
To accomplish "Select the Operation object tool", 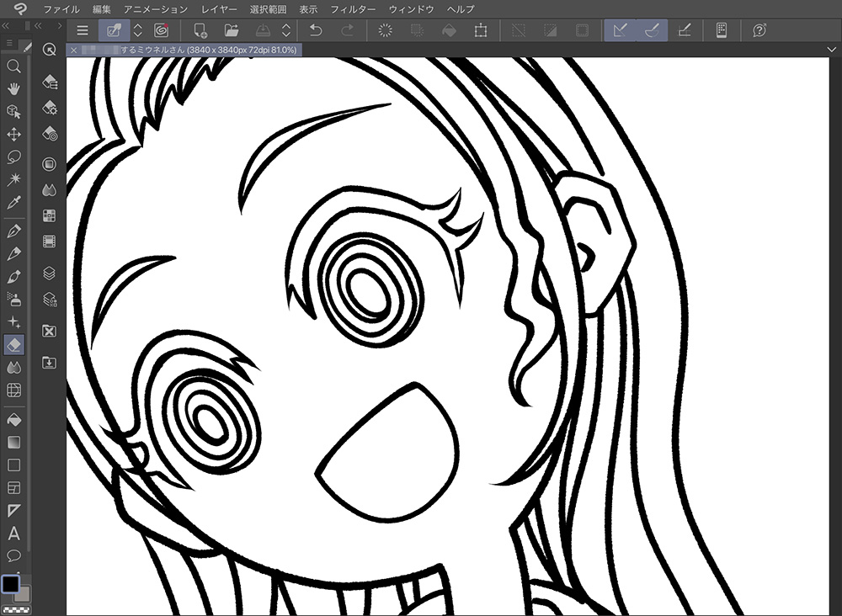I will (x=14, y=112).
